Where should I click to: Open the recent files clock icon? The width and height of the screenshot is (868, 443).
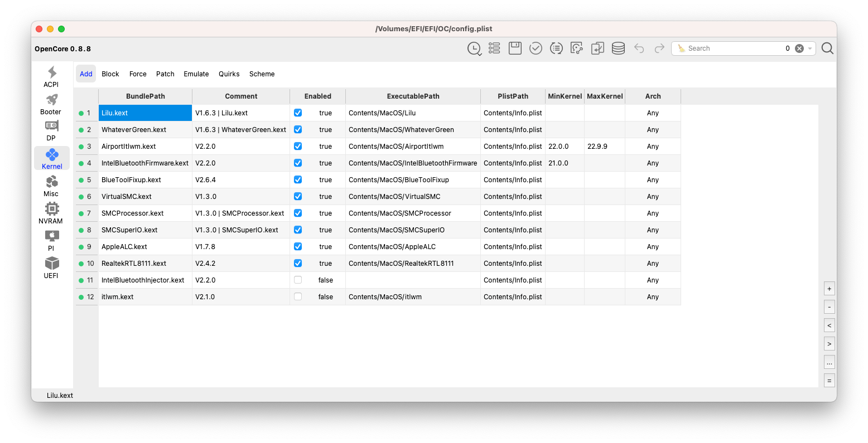coord(474,48)
